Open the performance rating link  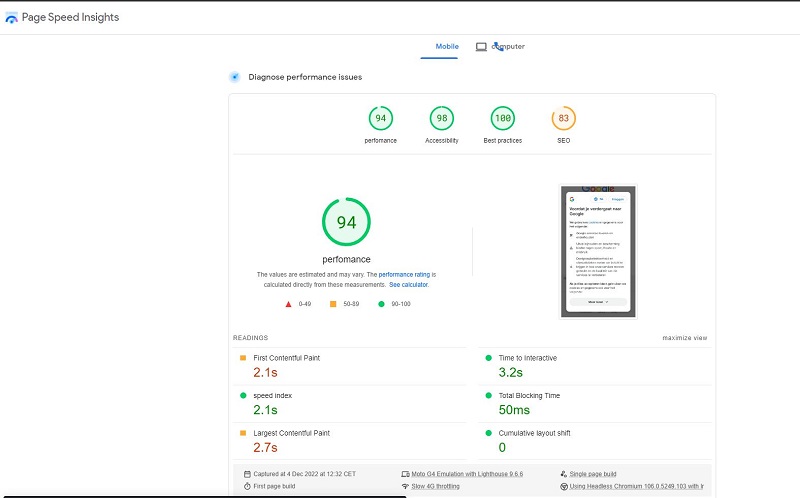[404, 275]
